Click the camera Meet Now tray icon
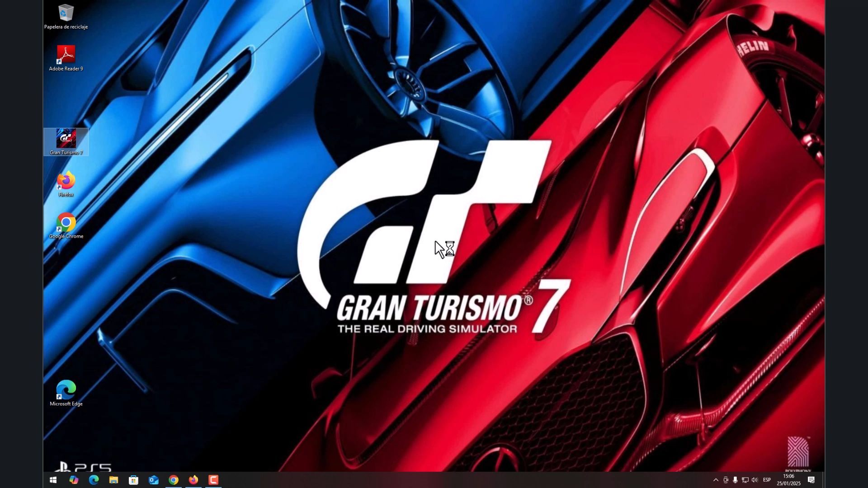The width and height of the screenshot is (868, 488). tap(726, 480)
